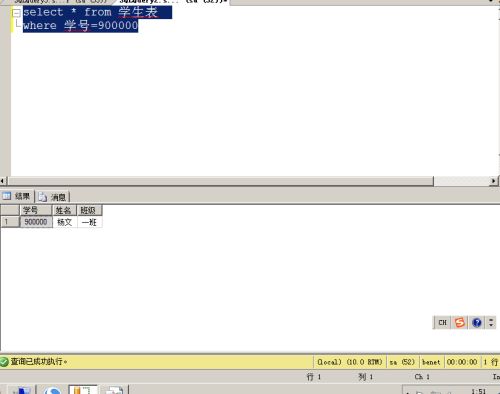Viewport: 500px width, 394px height.
Task: Click the '1 行' row count status entry
Action: [491, 362]
